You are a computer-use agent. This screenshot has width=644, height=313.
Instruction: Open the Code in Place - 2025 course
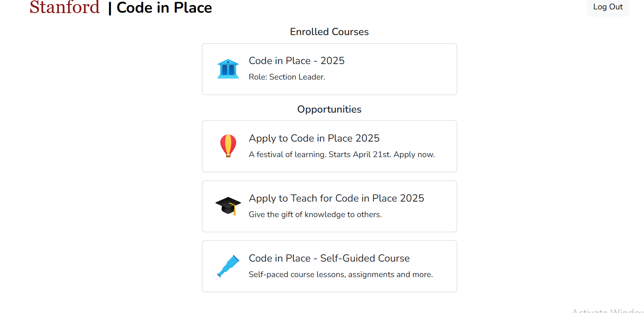[x=329, y=69]
